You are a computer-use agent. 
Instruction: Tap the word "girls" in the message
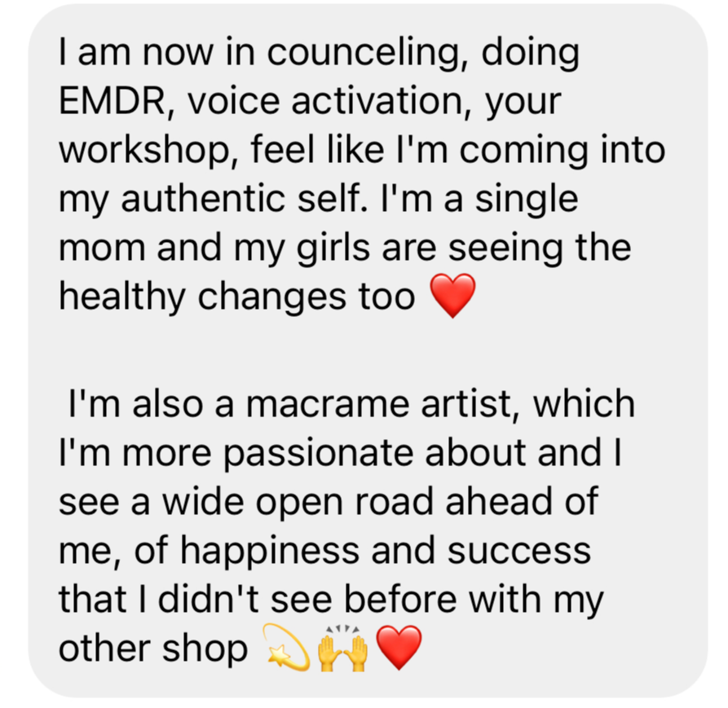tap(333, 248)
